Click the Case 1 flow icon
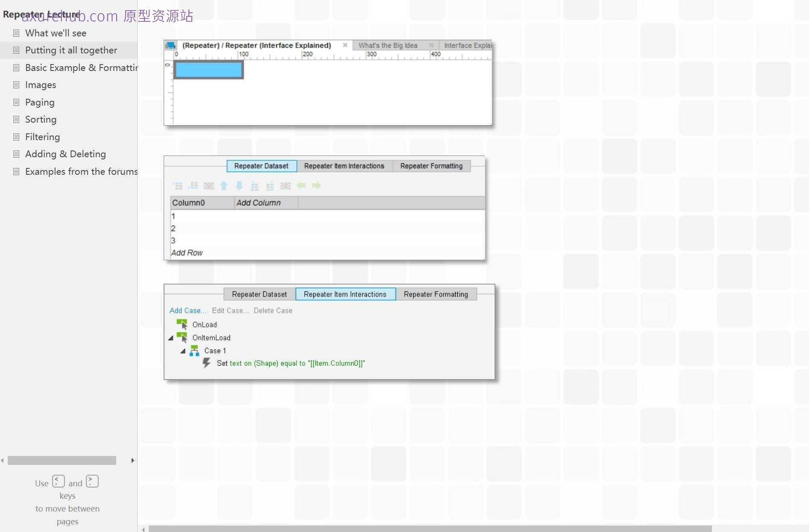Viewport: 809px width, 532px height. click(194, 351)
